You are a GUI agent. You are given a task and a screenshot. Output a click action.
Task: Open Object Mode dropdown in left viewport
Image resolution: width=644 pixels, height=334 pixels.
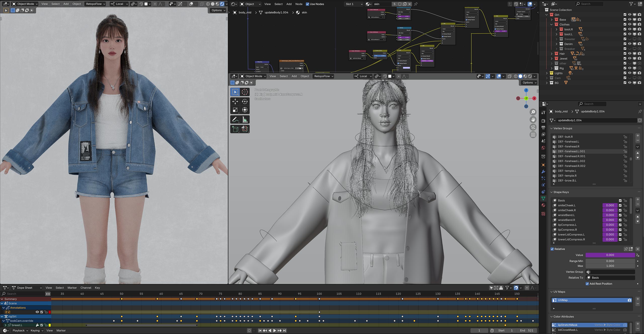(25, 4)
